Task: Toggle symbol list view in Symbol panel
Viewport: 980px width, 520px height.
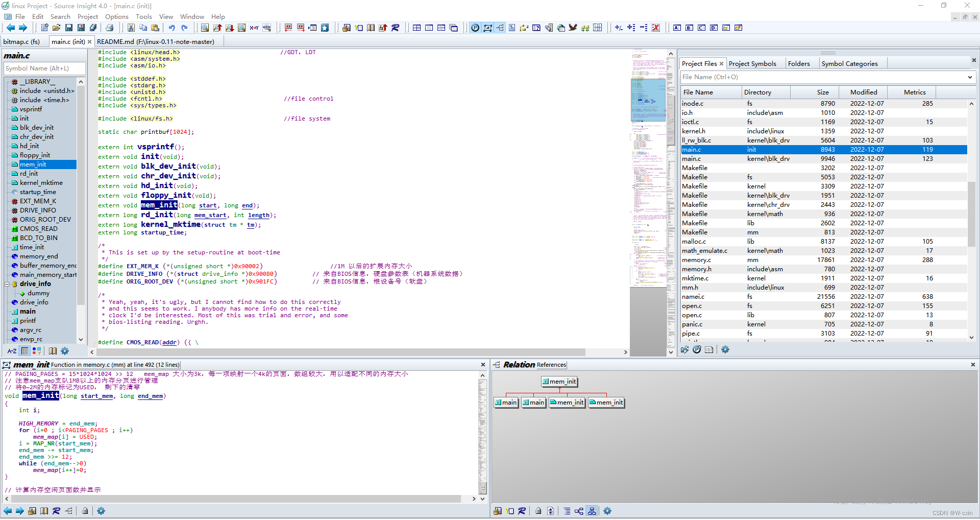Action: [24, 351]
